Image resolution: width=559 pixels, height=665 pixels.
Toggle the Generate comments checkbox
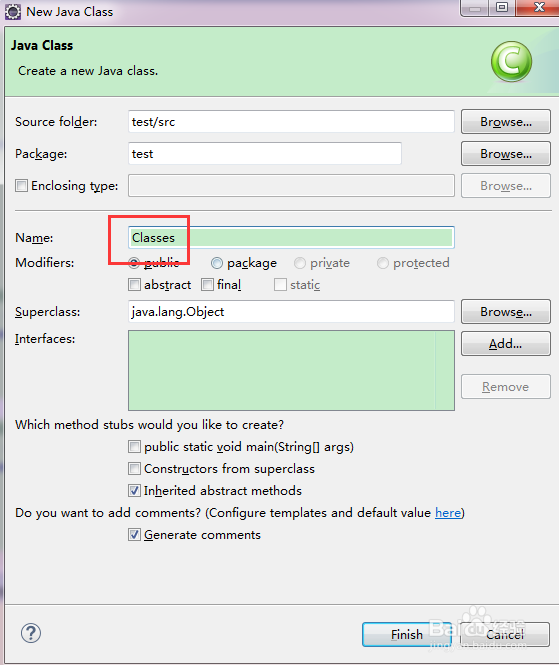click(134, 535)
